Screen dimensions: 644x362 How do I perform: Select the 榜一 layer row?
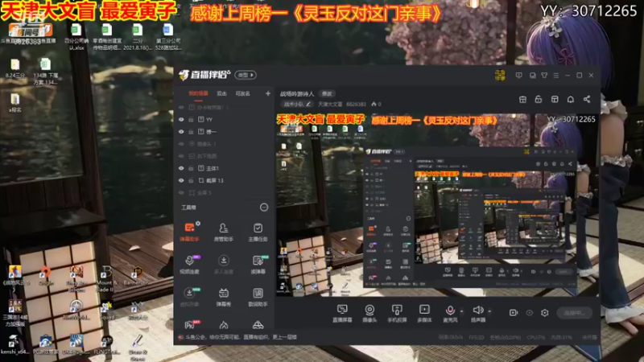(225, 132)
